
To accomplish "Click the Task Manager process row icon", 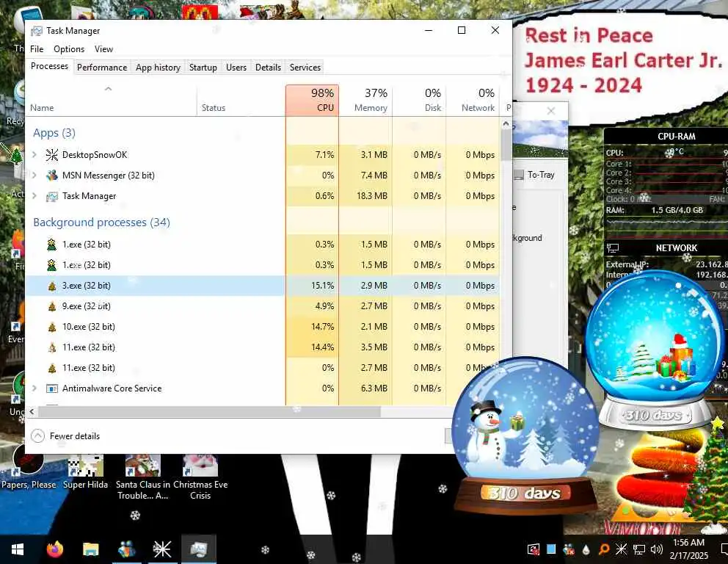I will pyautogui.click(x=51, y=196).
